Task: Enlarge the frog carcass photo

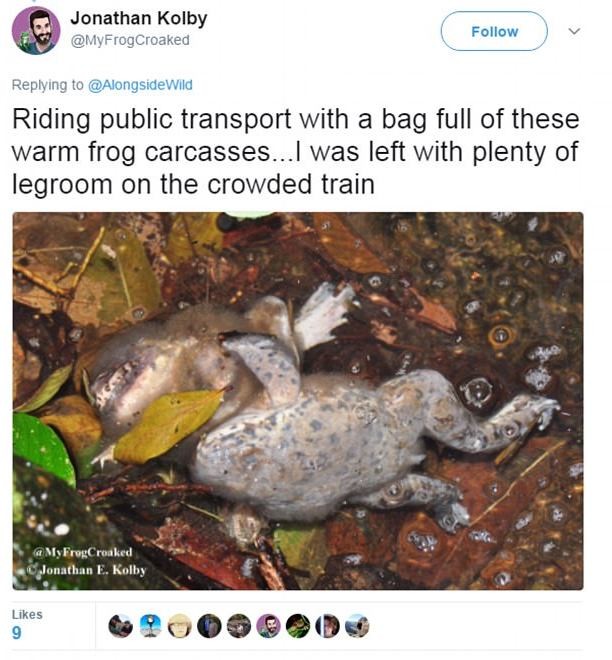Action: pyautogui.click(x=297, y=400)
